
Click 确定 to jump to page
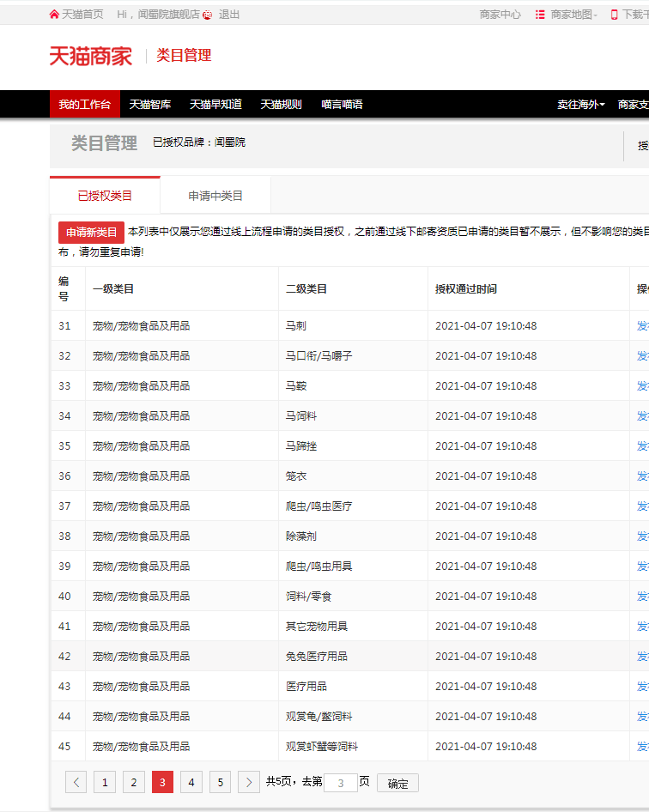pos(397,783)
